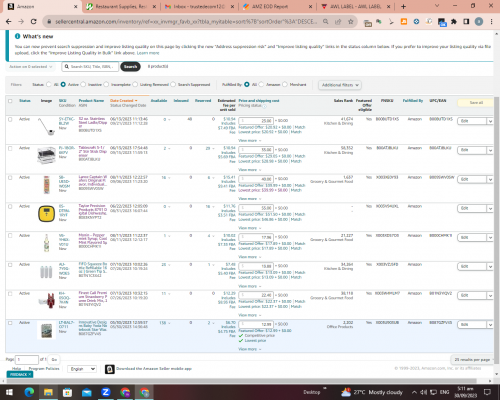Open Microsoft Store from the taskbar

pos(67,392)
